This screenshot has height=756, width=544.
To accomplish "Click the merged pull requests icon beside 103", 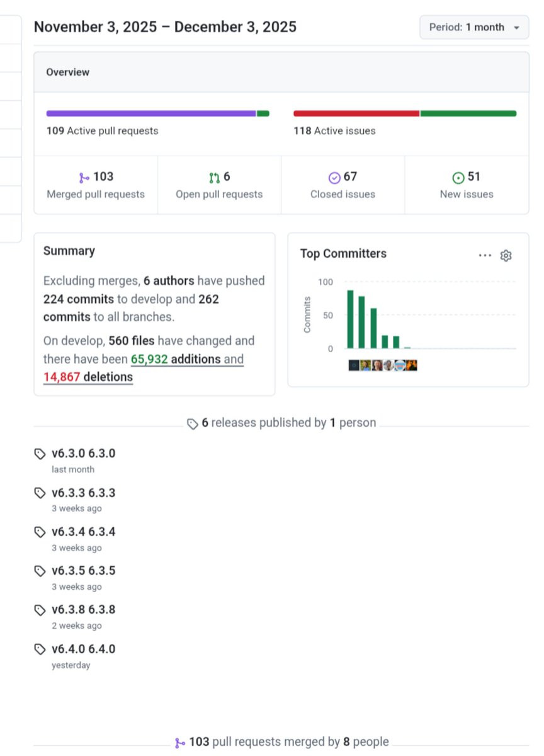I will point(84,178).
